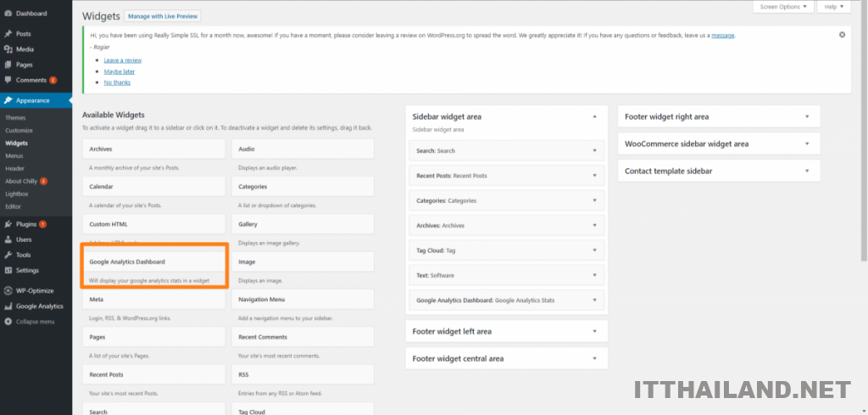This screenshot has height=415, width=868.
Task: Select the Custom HTML available widget
Action: coord(154,224)
